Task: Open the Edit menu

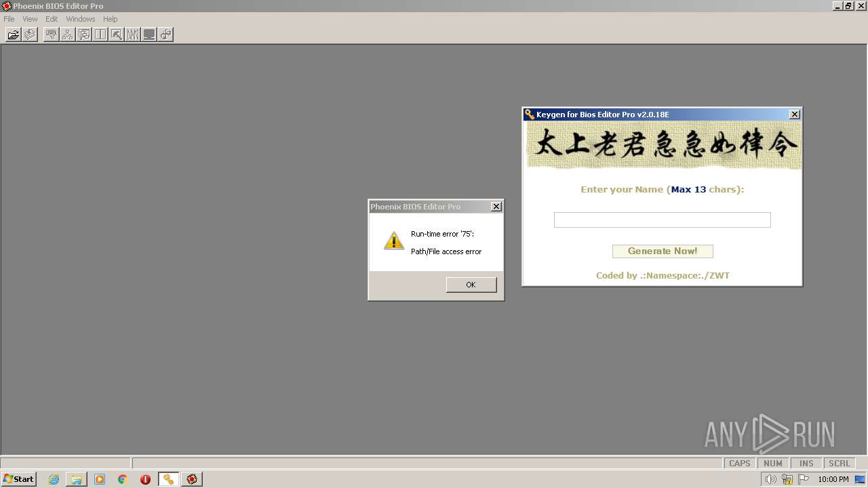Action: pos(52,19)
